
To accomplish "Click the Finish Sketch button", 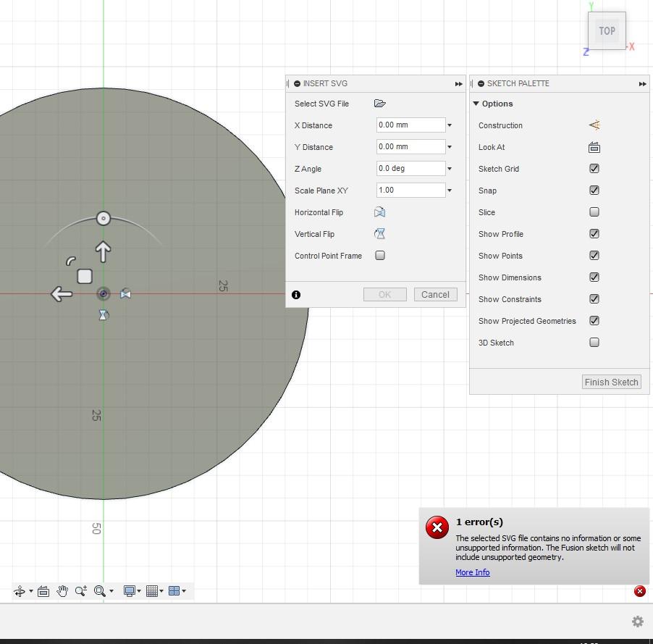I will 611,382.
